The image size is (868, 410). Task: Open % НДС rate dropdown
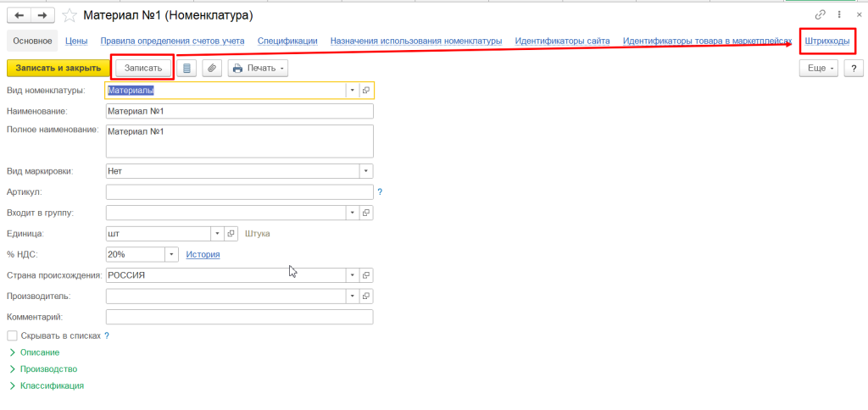pos(172,254)
